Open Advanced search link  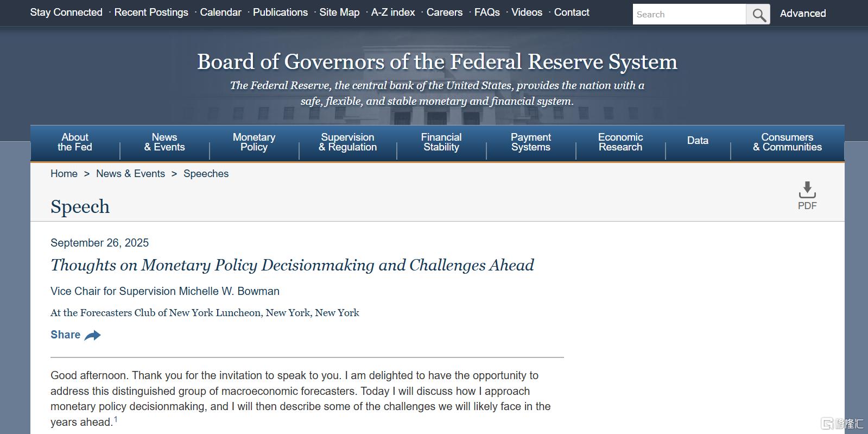[803, 13]
